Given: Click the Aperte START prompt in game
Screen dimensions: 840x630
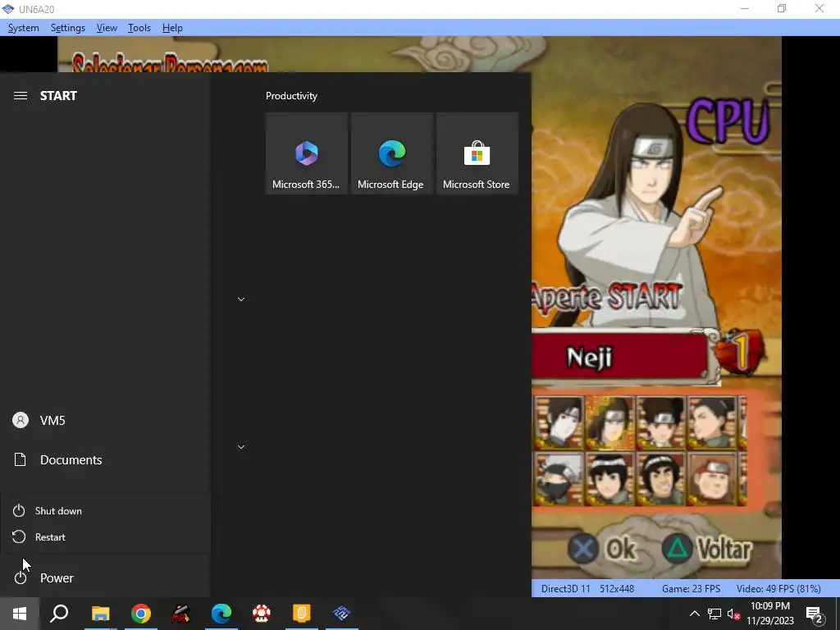Looking at the screenshot, I should tap(608, 297).
